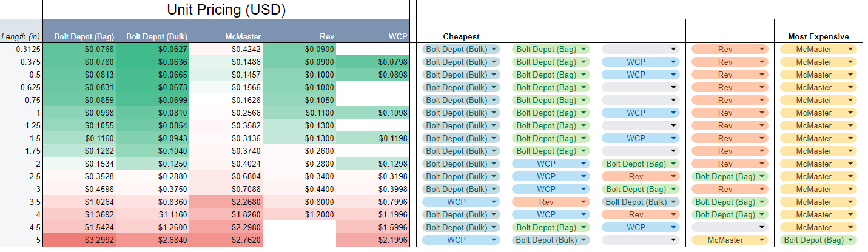
Task: Open the WCP dropdown in the length 2 row
Action: (551, 164)
